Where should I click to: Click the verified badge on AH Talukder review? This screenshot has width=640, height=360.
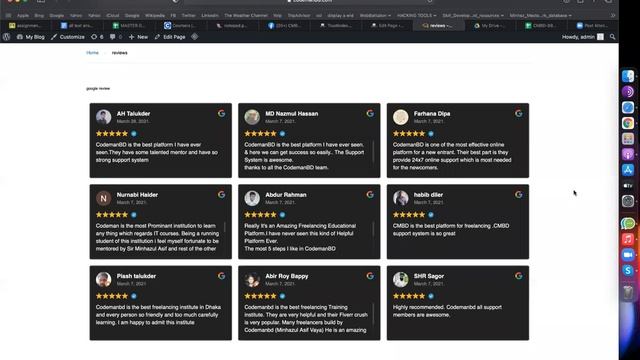tap(133, 133)
